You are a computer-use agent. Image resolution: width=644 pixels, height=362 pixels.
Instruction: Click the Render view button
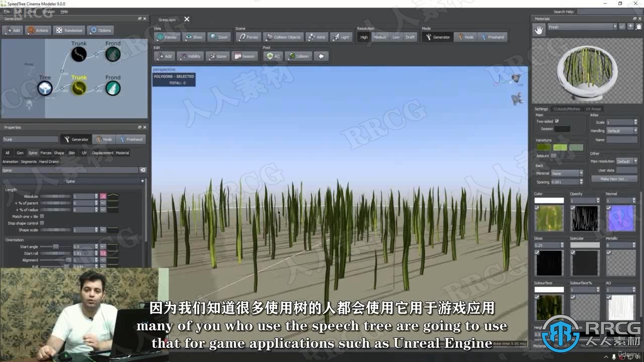pos(167,37)
